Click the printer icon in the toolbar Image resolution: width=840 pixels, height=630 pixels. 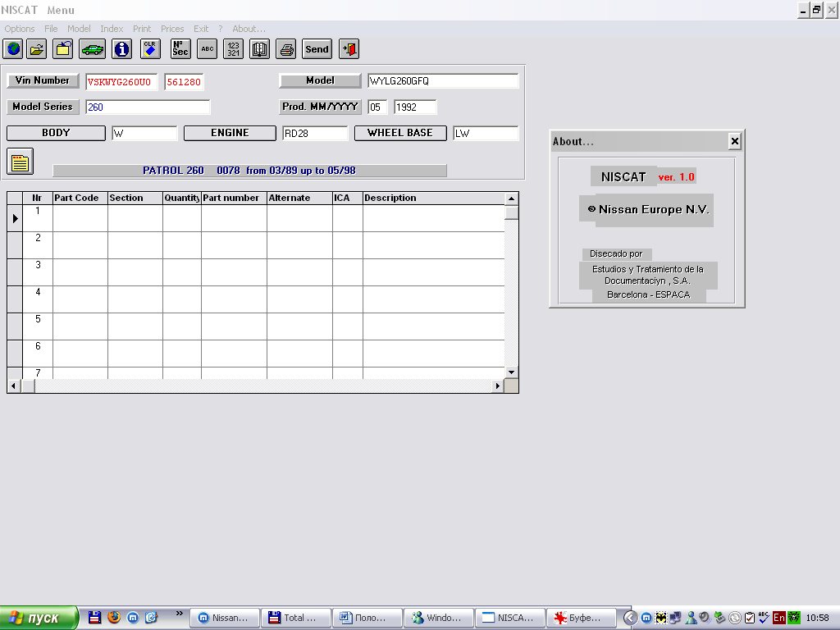coord(285,49)
